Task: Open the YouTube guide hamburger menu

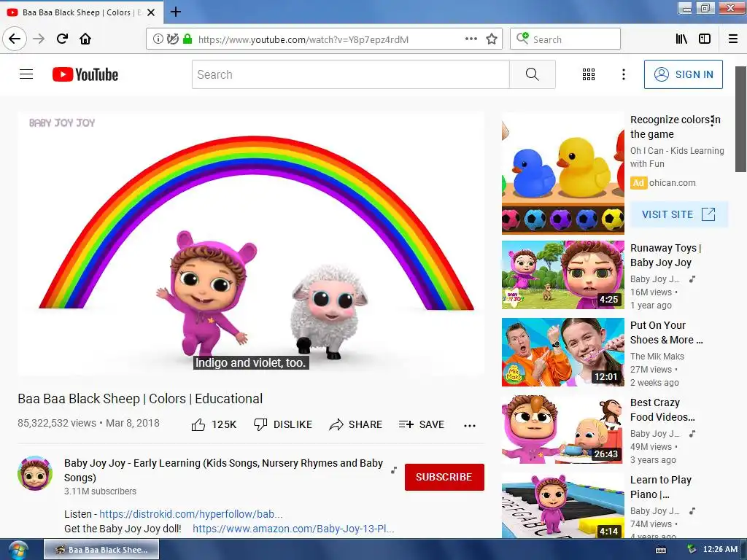Action: 26,74
